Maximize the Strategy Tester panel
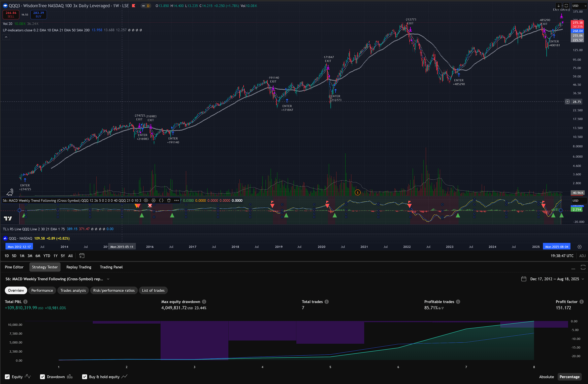Image resolution: width=588 pixels, height=384 pixels. [583, 267]
